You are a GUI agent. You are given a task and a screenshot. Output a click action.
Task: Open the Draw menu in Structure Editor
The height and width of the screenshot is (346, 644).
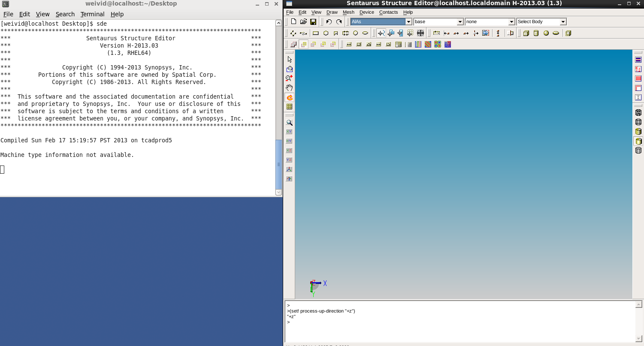pos(332,12)
